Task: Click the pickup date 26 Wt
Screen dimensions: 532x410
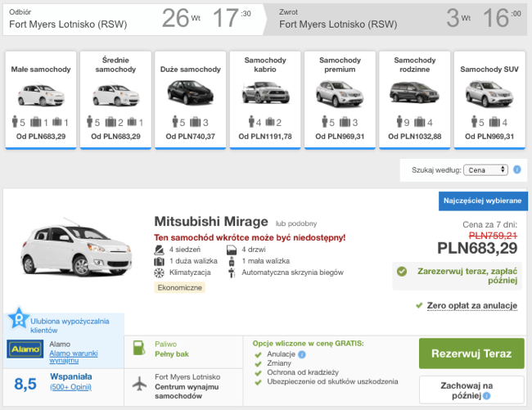Action: pos(181,18)
